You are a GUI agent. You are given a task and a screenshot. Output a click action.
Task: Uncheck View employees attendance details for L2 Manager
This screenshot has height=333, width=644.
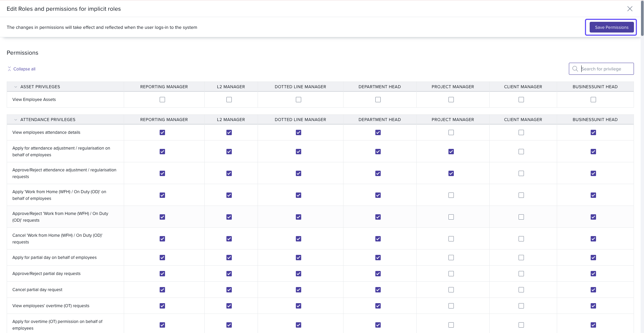pos(229,132)
